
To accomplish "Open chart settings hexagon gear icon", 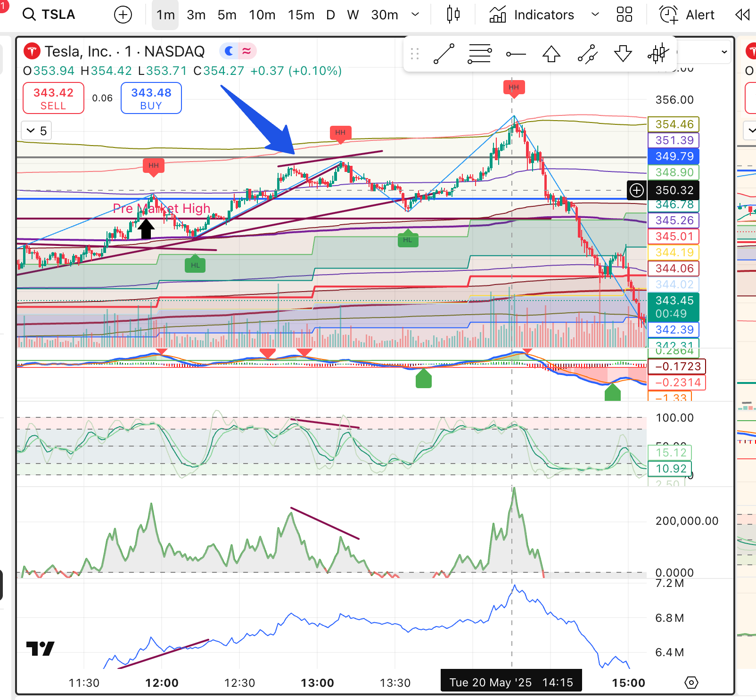I will pyautogui.click(x=691, y=683).
